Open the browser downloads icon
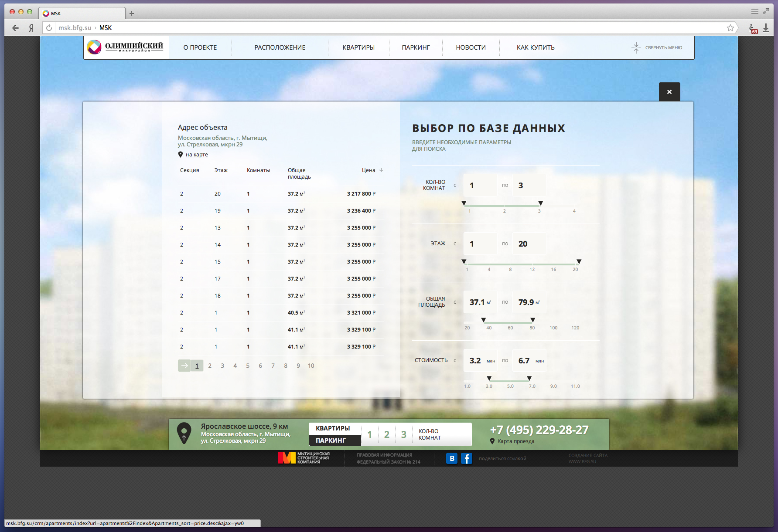 pos(766,28)
